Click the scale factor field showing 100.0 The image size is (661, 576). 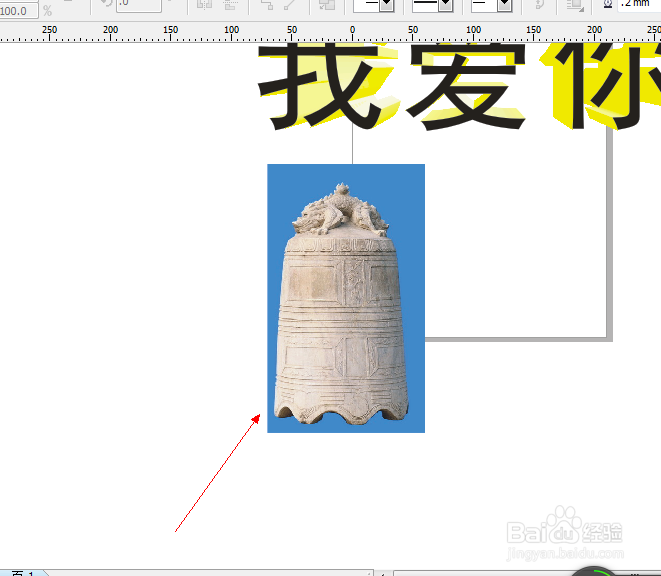pyautogui.click(x=19, y=11)
